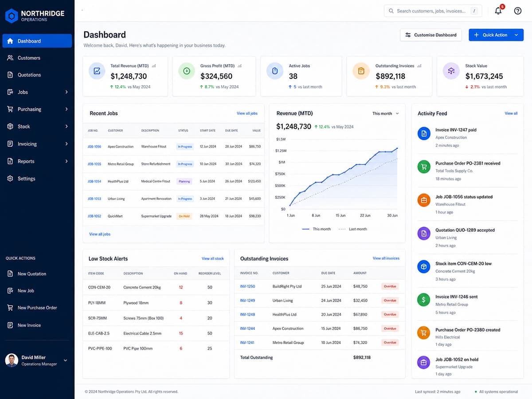Open job JOB-1056 link
The height and width of the screenshot is (399, 532).
(94, 146)
